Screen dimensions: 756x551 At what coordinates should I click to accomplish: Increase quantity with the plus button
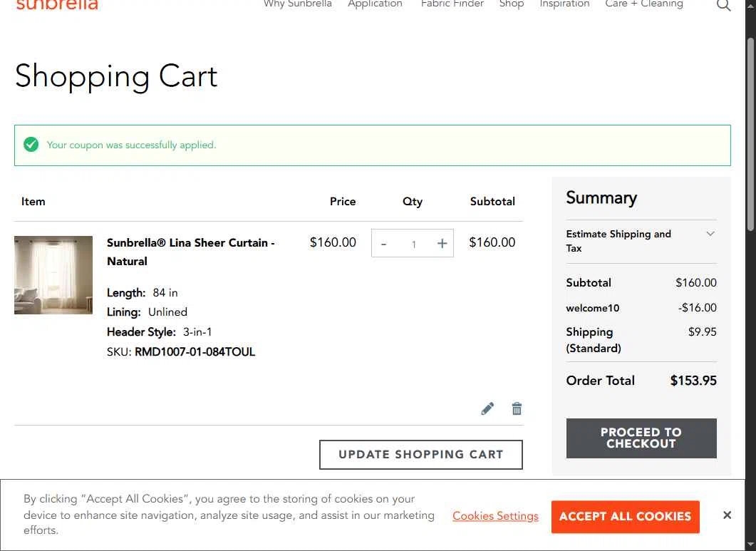click(442, 244)
